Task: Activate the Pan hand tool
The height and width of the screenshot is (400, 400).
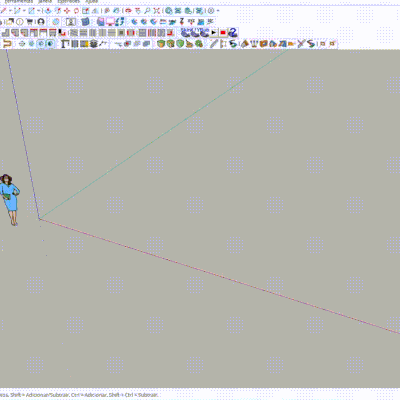Action: point(138,11)
